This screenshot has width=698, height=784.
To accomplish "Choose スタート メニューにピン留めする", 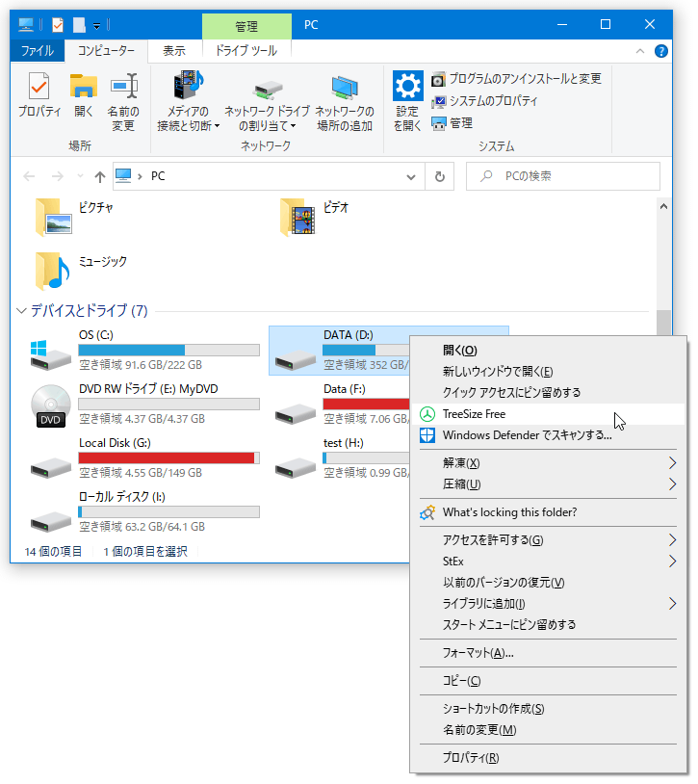I will point(548,625).
